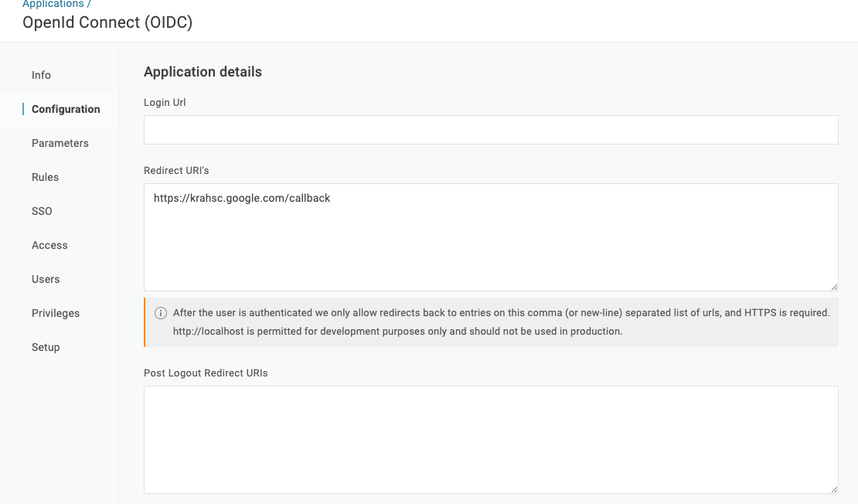Select the Configuration tab

click(x=66, y=109)
